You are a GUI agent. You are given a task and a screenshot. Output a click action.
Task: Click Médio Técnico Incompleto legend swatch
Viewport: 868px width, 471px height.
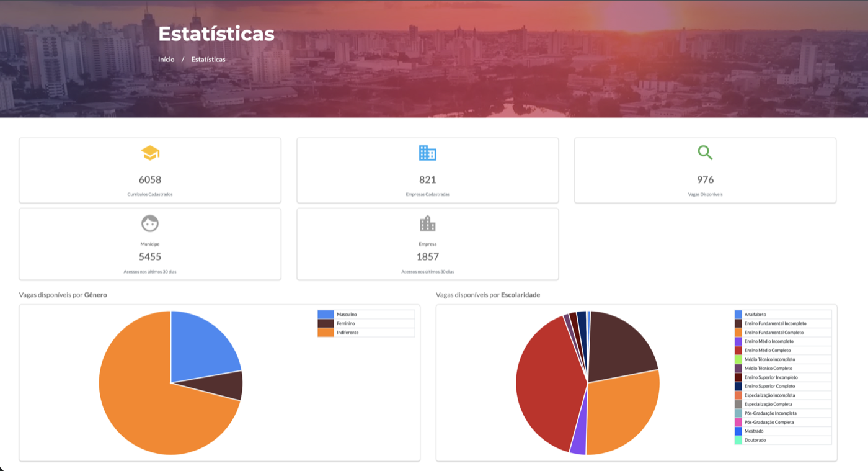[x=738, y=359]
